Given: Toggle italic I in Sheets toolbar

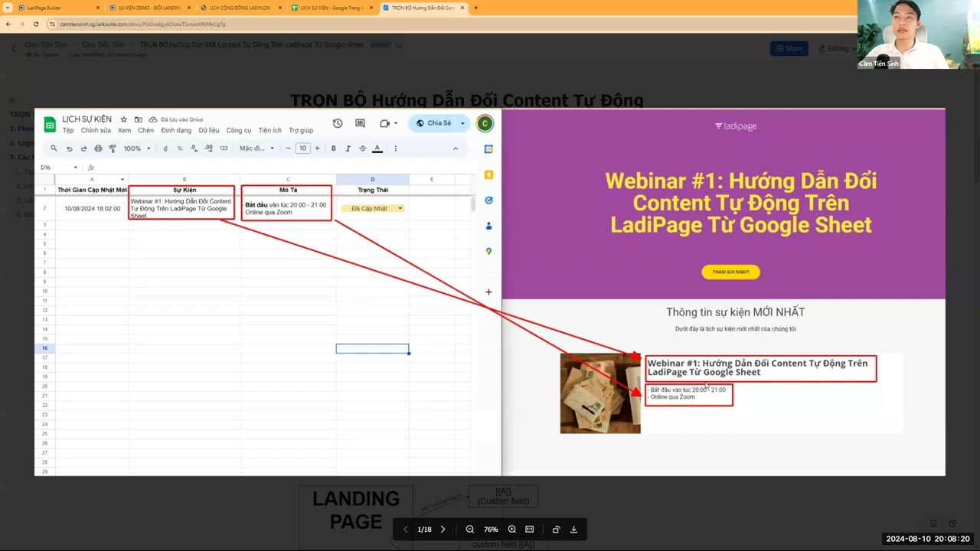Looking at the screenshot, I should tap(348, 148).
